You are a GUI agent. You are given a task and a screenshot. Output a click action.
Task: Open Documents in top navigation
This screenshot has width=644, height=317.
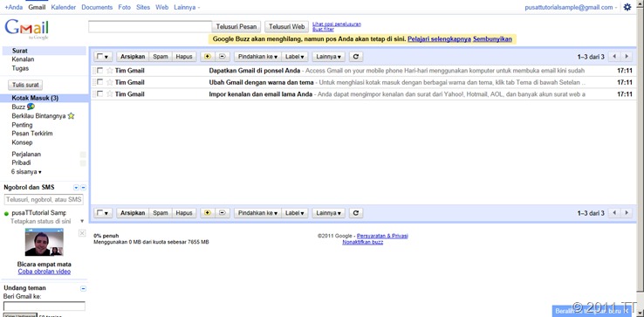(x=97, y=7)
